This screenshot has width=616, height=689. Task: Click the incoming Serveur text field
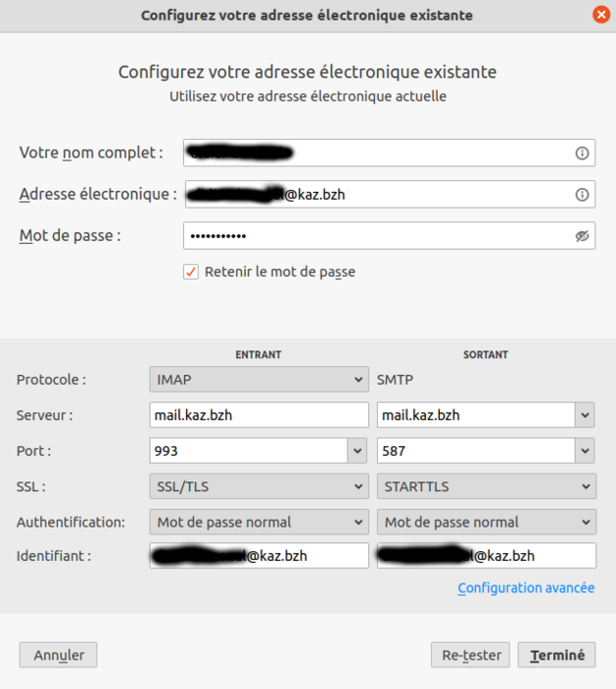(258, 415)
